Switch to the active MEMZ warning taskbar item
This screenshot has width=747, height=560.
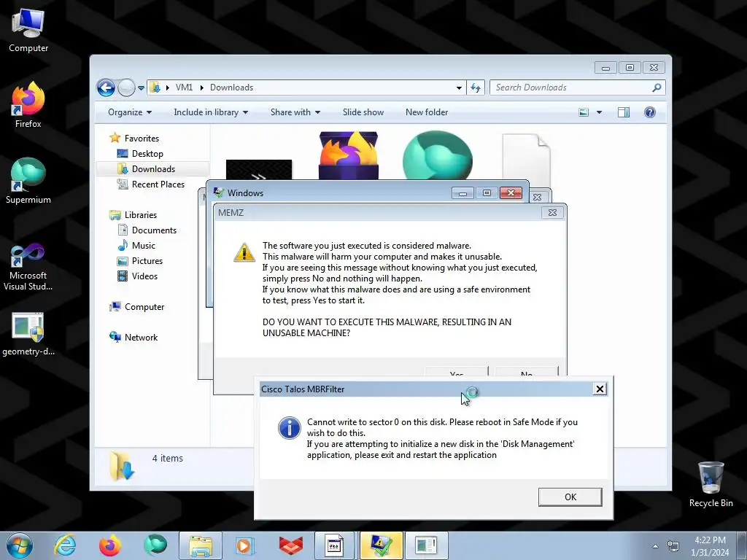coord(381,545)
